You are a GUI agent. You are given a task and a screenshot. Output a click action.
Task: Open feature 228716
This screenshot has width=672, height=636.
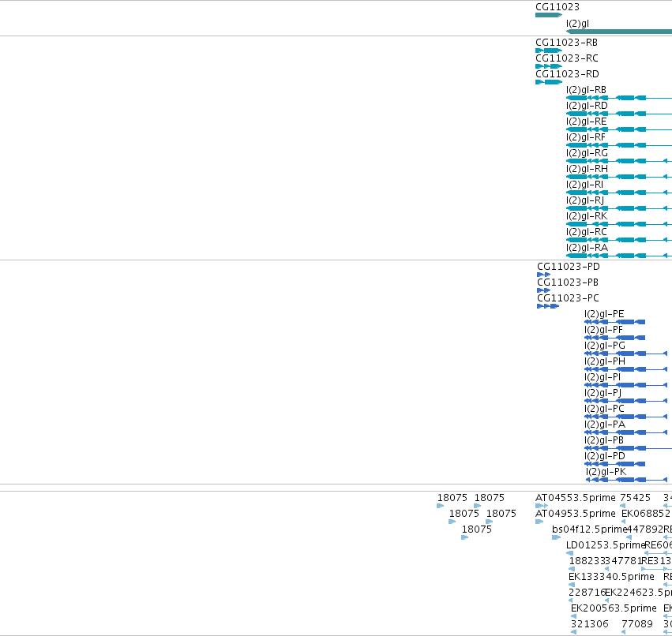click(x=571, y=600)
